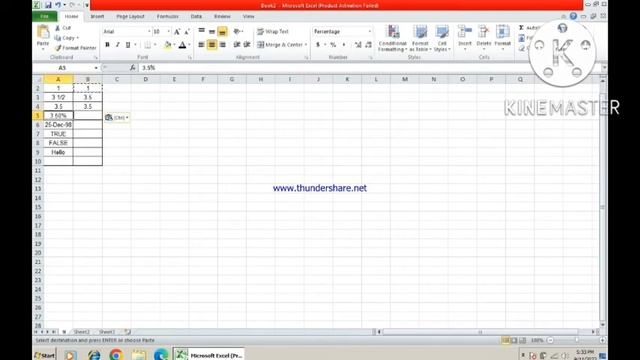The width and height of the screenshot is (640, 360).
Task: Open the Percentage number format dropdown
Action: (x=370, y=31)
